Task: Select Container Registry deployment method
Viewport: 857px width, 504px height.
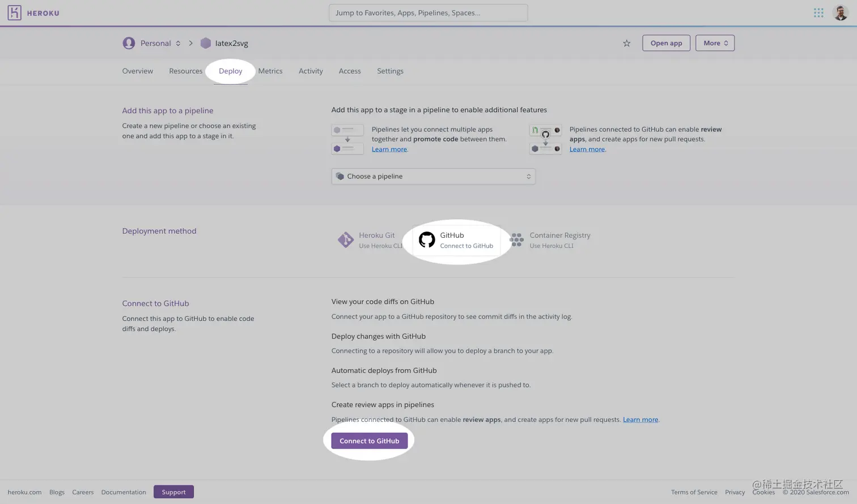Action: pyautogui.click(x=550, y=240)
